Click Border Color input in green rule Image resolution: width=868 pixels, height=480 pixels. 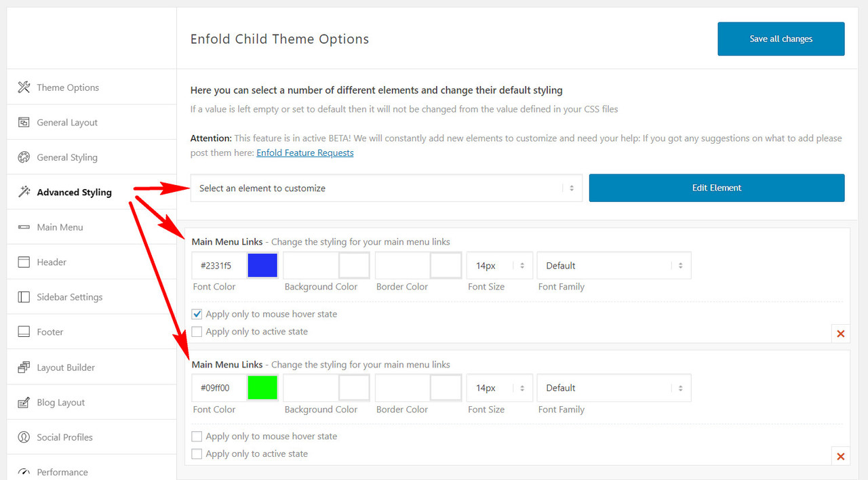coord(402,388)
